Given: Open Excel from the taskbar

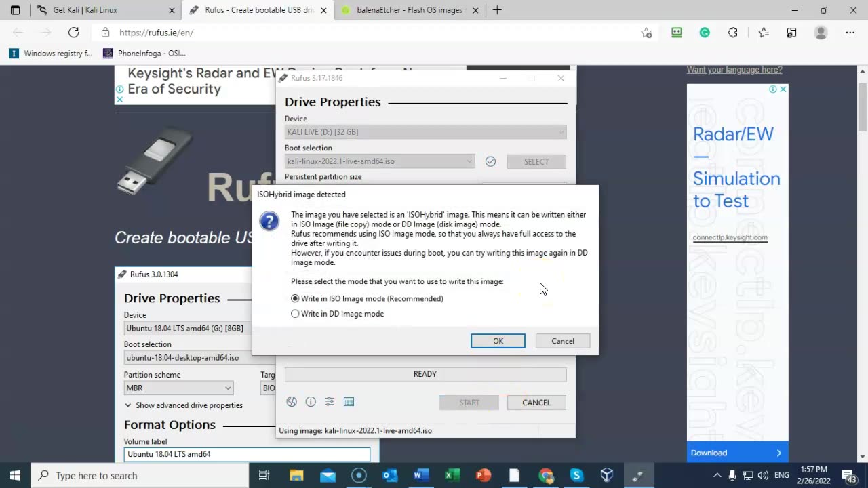Looking at the screenshot, I should point(452,475).
